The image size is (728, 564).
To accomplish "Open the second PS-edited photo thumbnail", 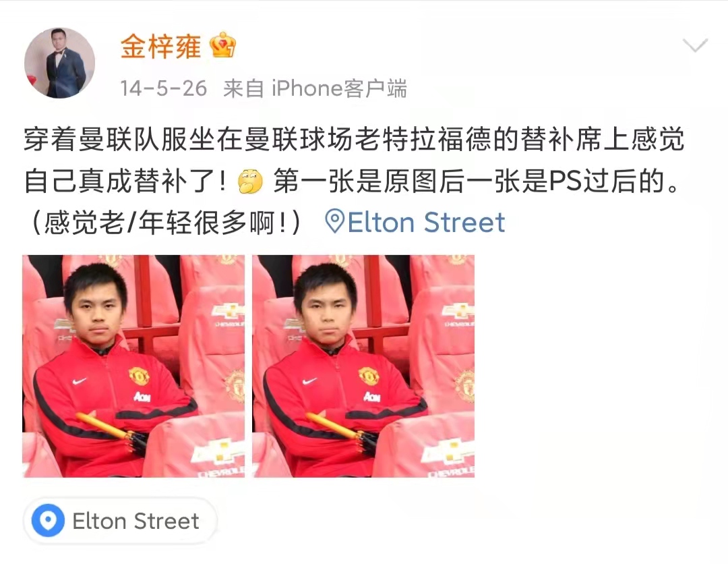I will 363,366.
